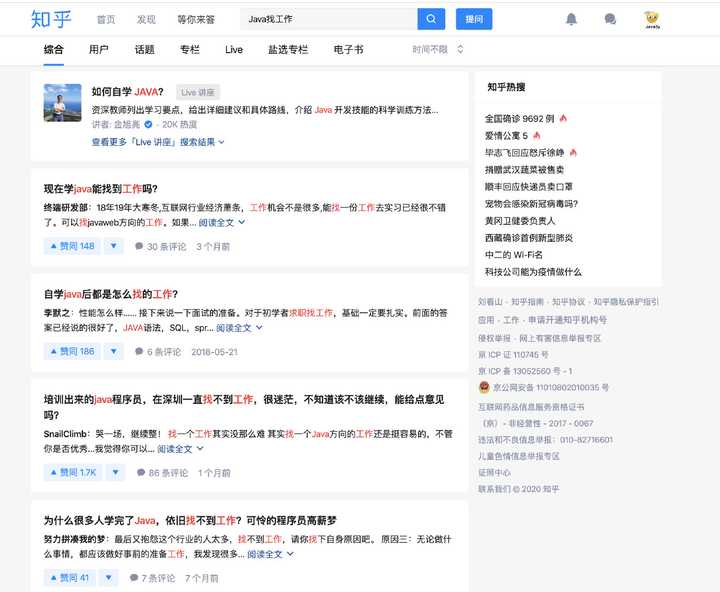Open the question 现在学java能找到工作吗?

click(101, 189)
